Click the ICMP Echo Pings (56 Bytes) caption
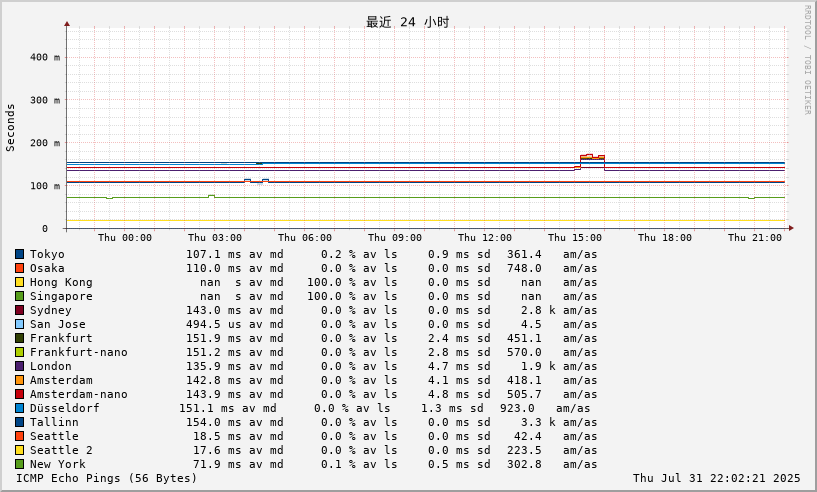The image size is (817, 492). 107,478
